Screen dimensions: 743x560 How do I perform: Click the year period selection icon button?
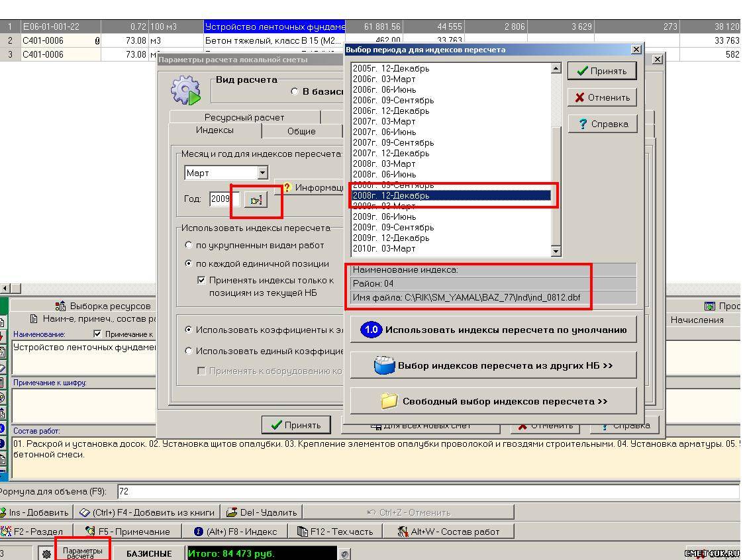tap(256, 200)
